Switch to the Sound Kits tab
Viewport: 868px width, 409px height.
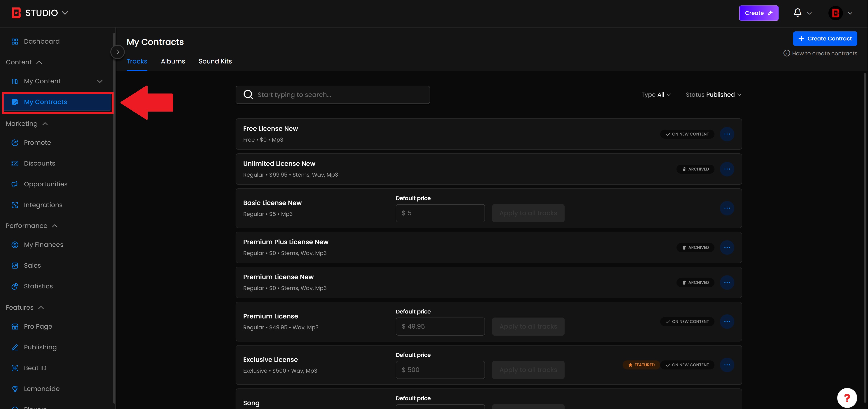click(x=215, y=61)
